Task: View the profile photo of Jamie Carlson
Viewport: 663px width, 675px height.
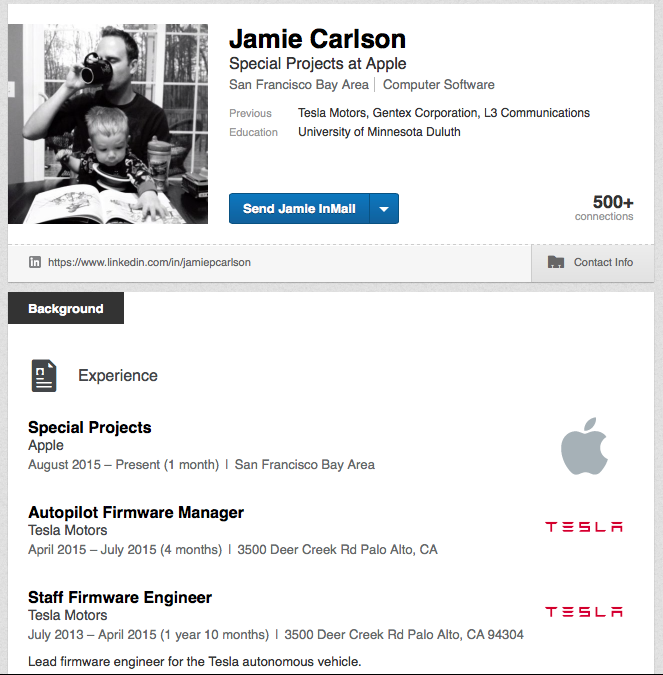Action: [108, 124]
